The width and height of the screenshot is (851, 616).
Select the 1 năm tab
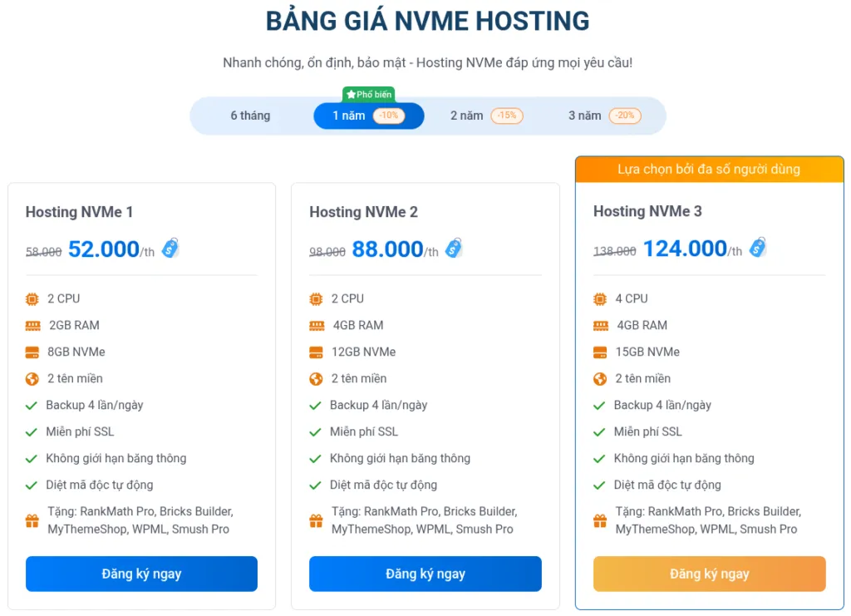[x=349, y=116]
